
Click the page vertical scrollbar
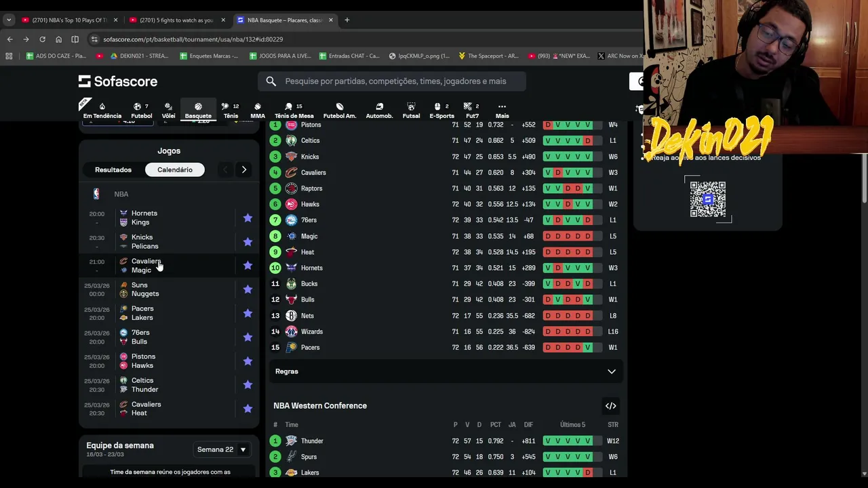(x=864, y=178)
